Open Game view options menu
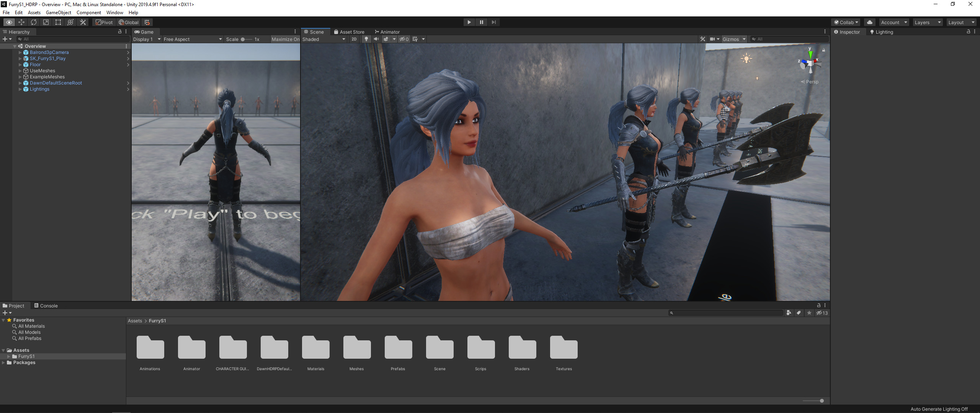980x413 pixels. tap(295, 32)
